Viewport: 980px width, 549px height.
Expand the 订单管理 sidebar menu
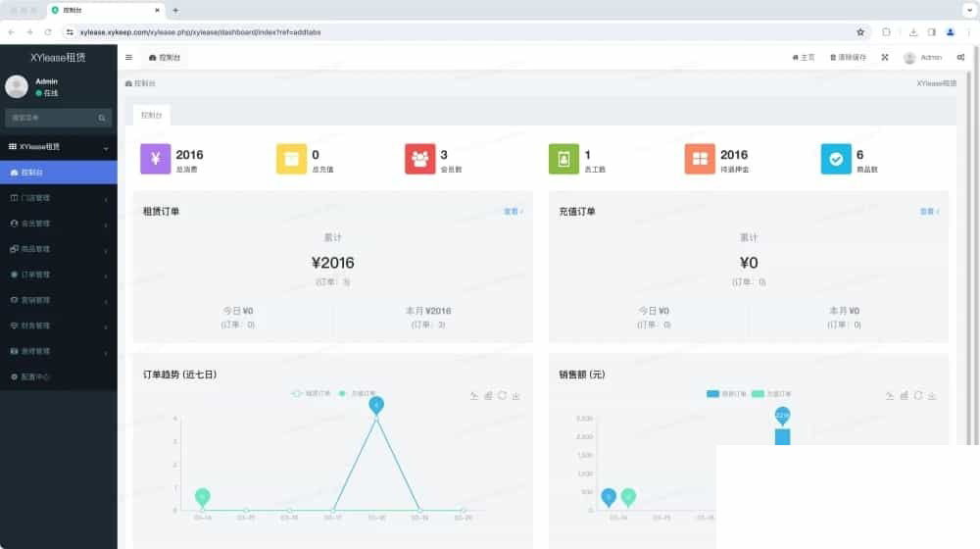tap(59, 274)
